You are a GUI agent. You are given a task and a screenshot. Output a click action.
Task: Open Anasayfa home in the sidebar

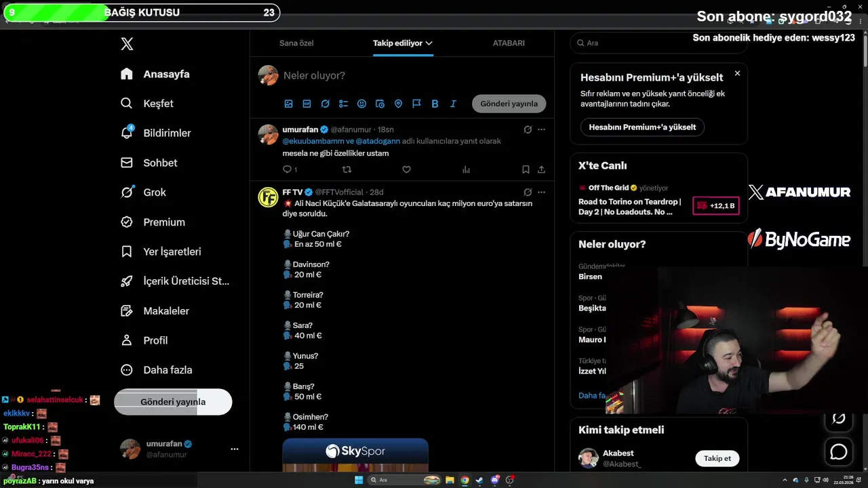click(155, 74)
